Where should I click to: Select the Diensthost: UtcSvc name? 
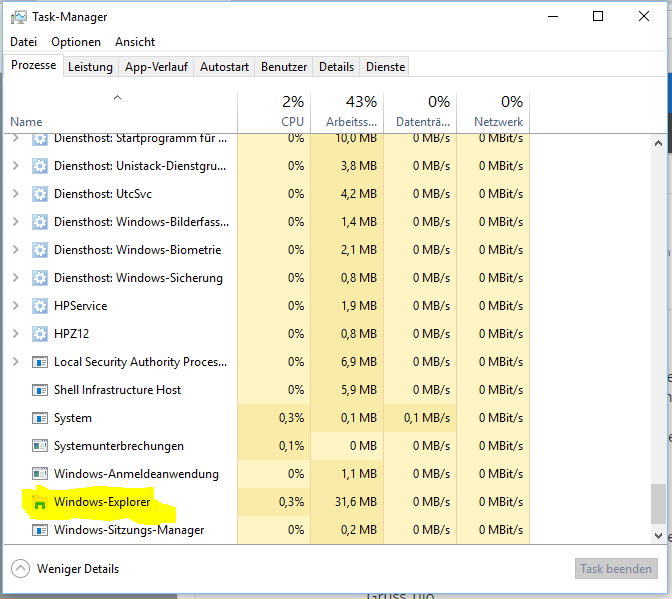click(x=103, y=194)
